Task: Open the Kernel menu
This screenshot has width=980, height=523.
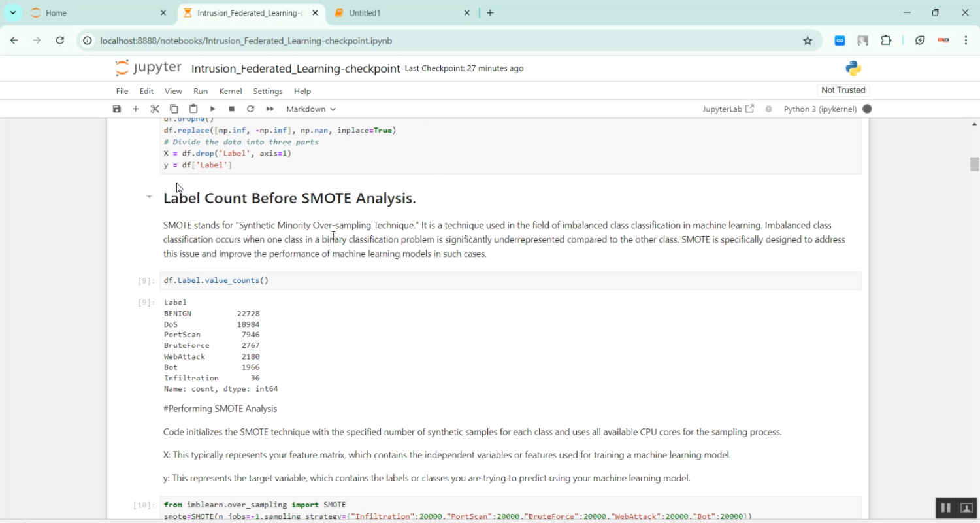Action: coord(231,91)
